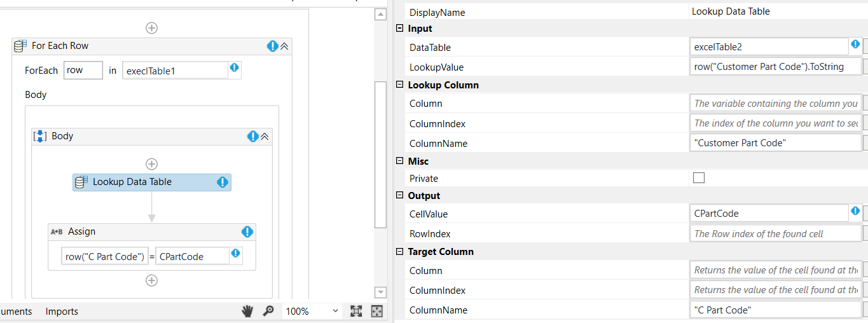
Task: Click the DataTable excelTable2 field
Action: tap(768, 47)
